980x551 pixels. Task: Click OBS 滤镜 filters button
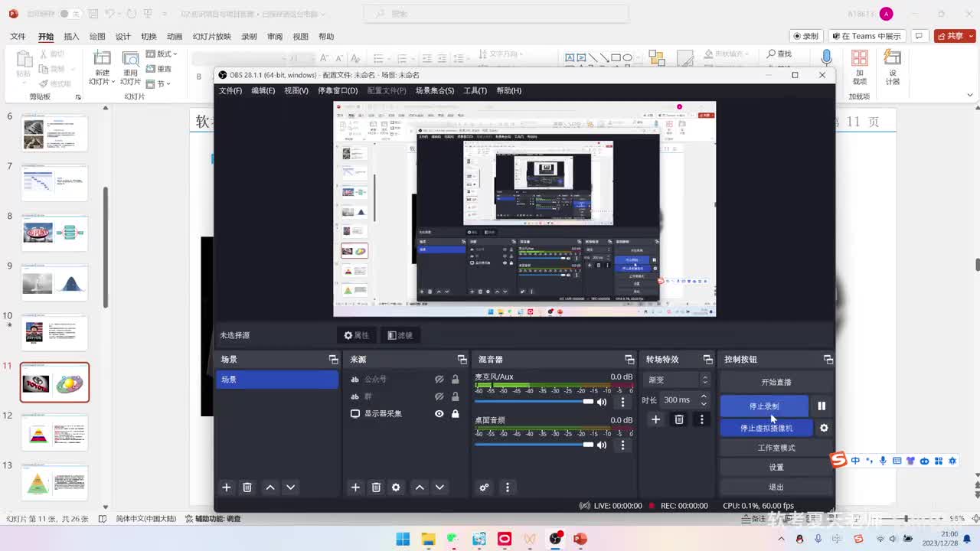pyautogui.click(x=400, y=335)
